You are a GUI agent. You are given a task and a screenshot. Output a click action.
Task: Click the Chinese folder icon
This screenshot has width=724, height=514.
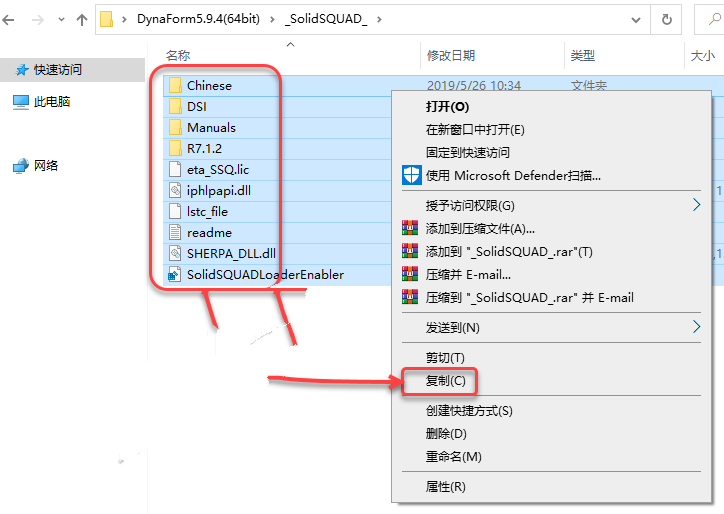click(x=175, y=85)
